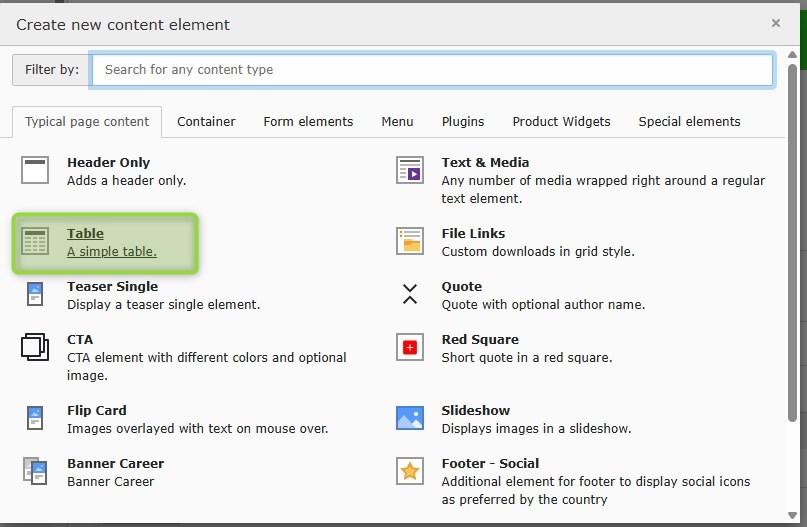Focus the content type search field
Image resolution: width=807 pixels, height=527 pixels.
432,70
